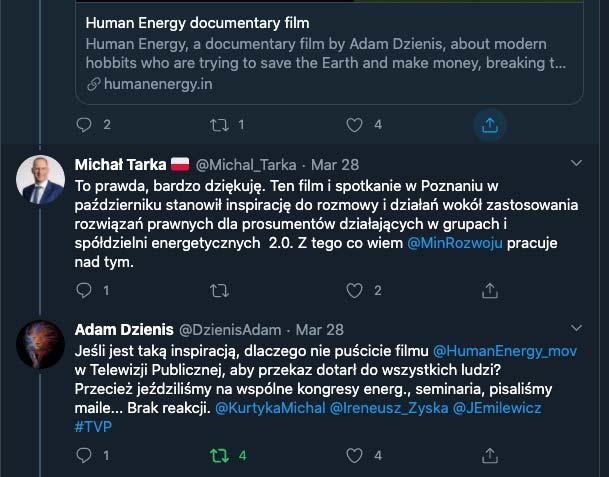Image resolution: width=609 pixels, height=477 pixels.
Task: Retweet the Human Energy documentary tweet
Action: [x=218, y=125]
